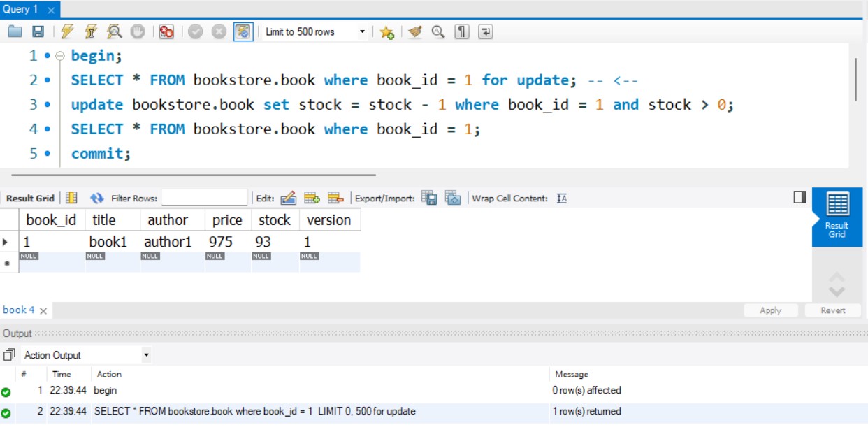Open the Action Output dropdown
The height and width of the screenshot is (432, 868).
click(86, 355)
